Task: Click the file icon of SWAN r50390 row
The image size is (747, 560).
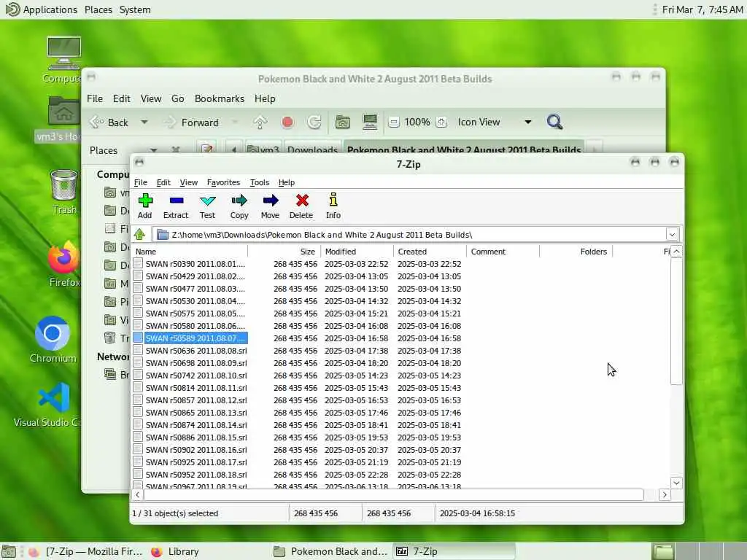Action: tap(138, 263)
